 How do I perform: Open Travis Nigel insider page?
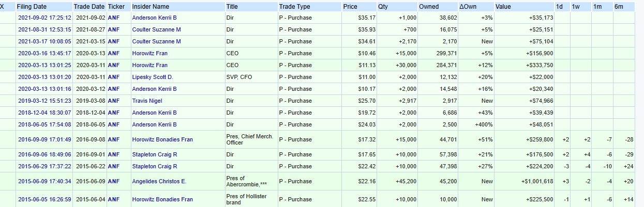pos(147,101)
